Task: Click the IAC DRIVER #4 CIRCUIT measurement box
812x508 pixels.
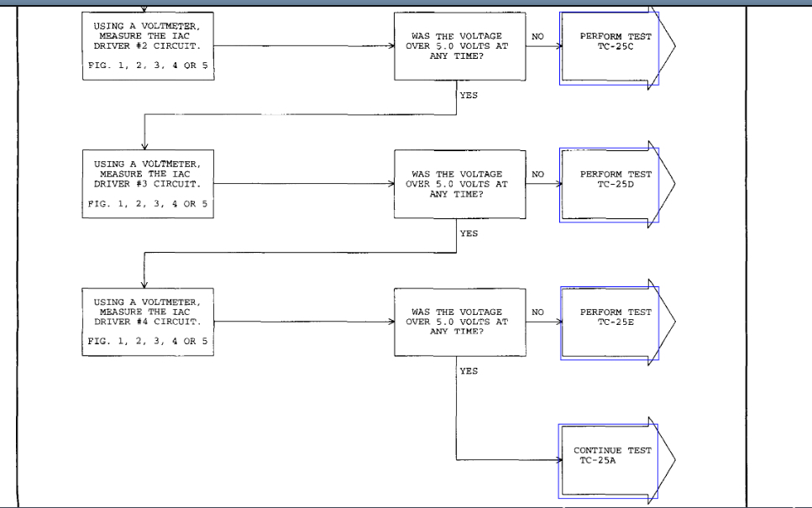Action: [148, 322]
